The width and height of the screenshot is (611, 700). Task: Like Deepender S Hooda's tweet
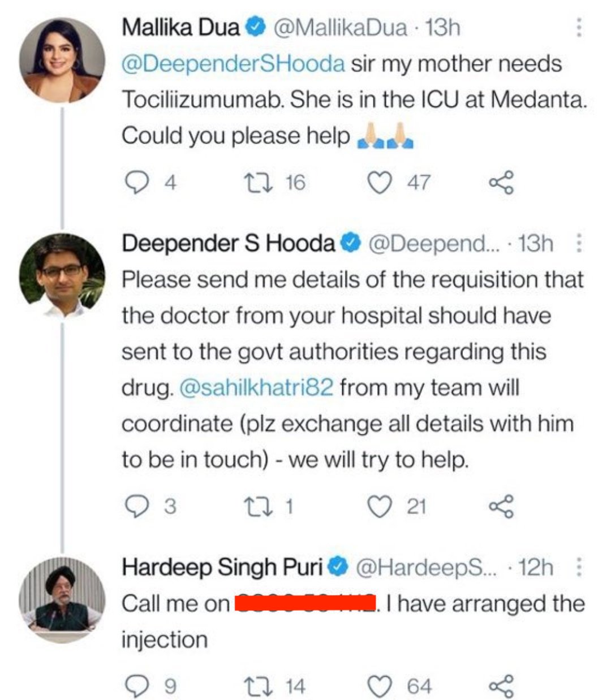(x=380, y=506)
